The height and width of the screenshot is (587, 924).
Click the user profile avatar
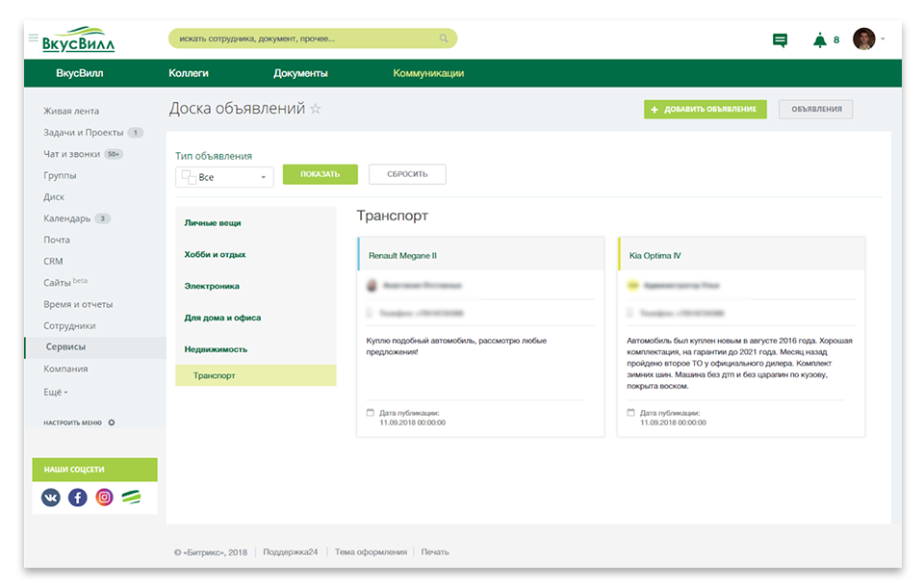(864, 39)
